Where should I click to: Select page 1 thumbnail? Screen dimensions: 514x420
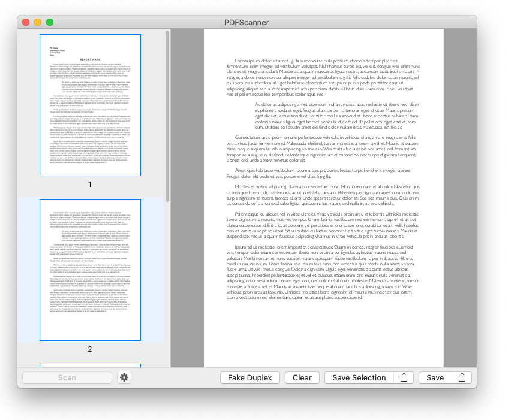(90, 105)
